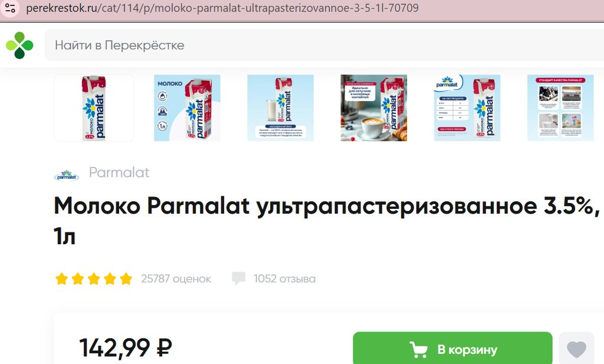The height and width of the screenshot is (364, 604).
Task: Select thumbnail with nutrition table
Action: click(x=467, y=108)
